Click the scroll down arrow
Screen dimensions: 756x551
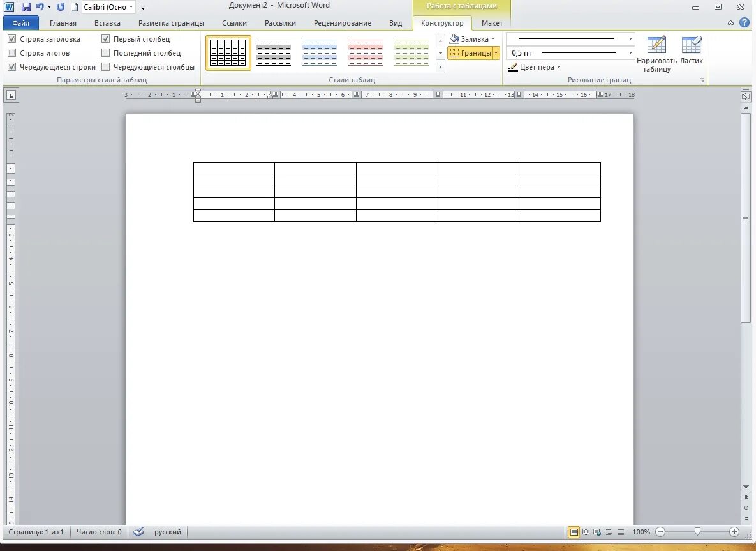[x=746, y=487]
